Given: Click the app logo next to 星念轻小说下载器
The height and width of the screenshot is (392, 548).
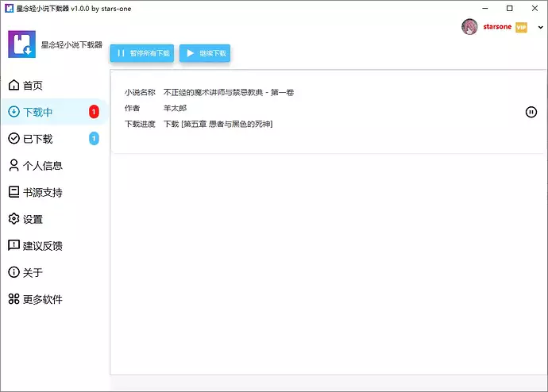Looking at the screenshot, I should point(21,44).
